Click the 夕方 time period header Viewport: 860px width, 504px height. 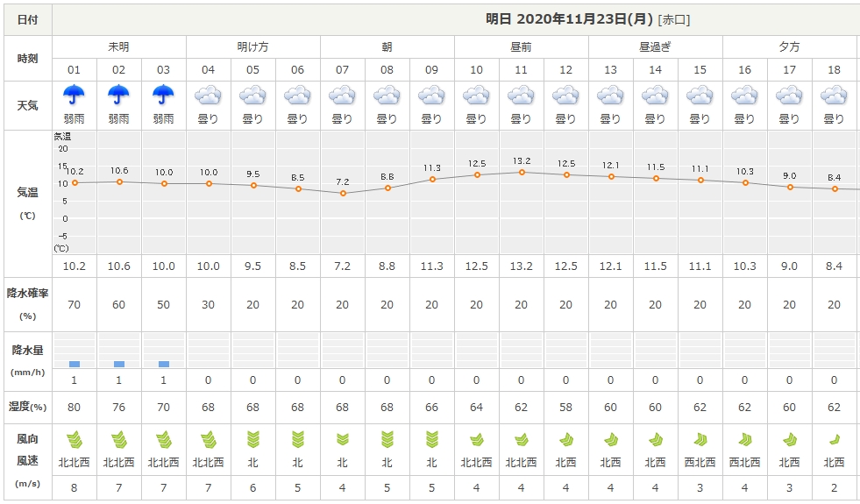(x=789, y=47)
